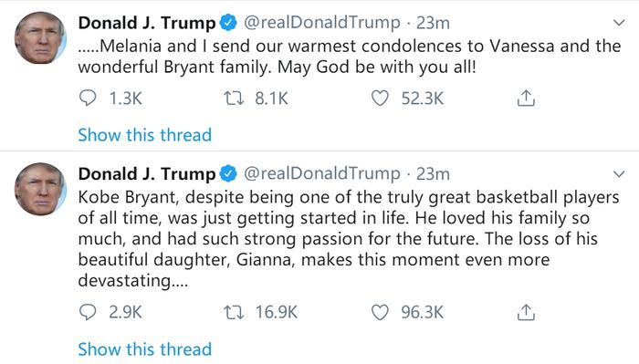Open @realDonaldTrump handle on second tweet
This screenshot has width=639, height=364.
click(322, 174)
